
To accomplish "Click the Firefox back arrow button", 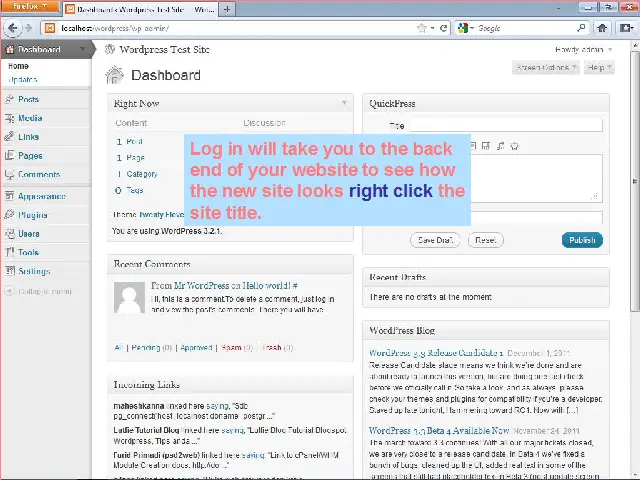I will (x=12, y=28).
